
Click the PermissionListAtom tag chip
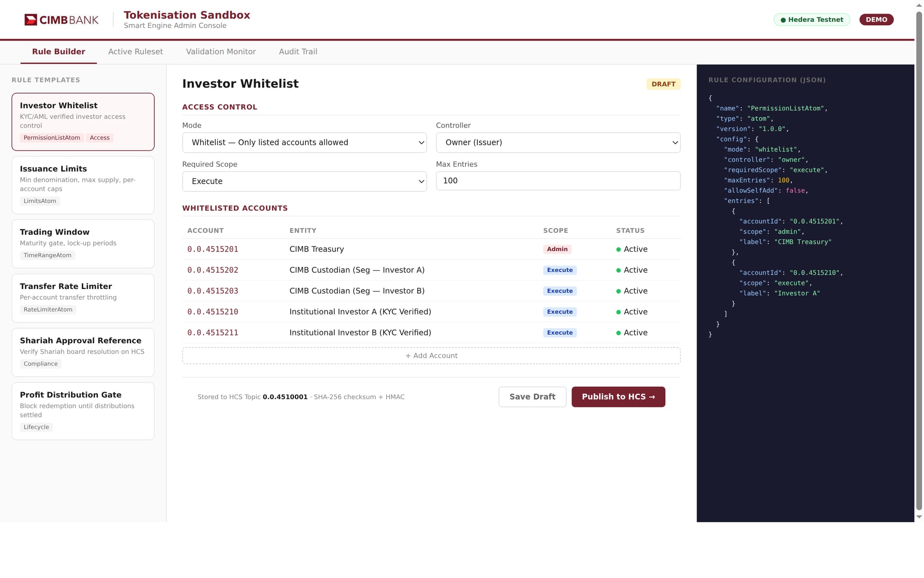pyautogui.click(x=51, y=138)
